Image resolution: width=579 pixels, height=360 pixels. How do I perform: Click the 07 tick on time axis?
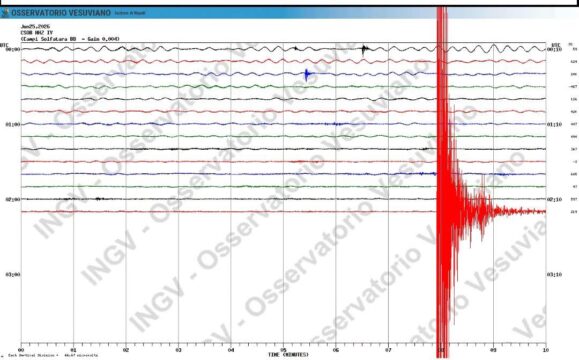click(x=388, y=350)
